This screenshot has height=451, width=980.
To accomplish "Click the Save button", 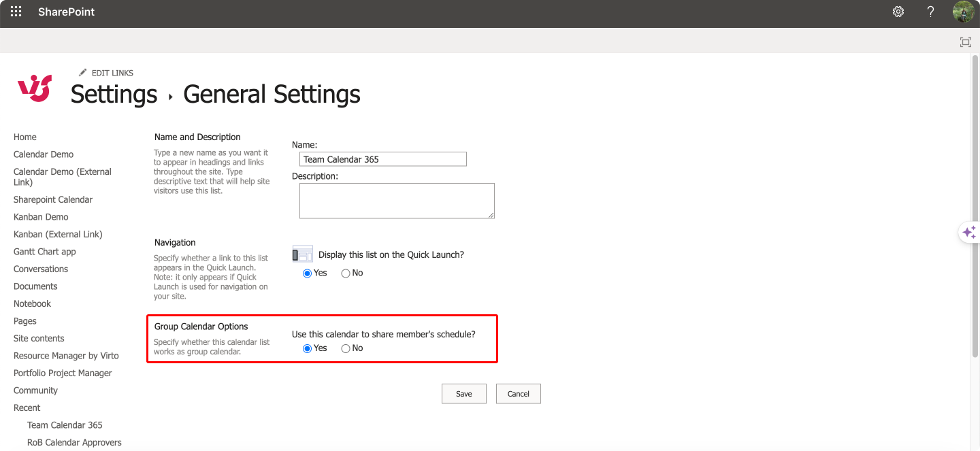I will 464,394.
